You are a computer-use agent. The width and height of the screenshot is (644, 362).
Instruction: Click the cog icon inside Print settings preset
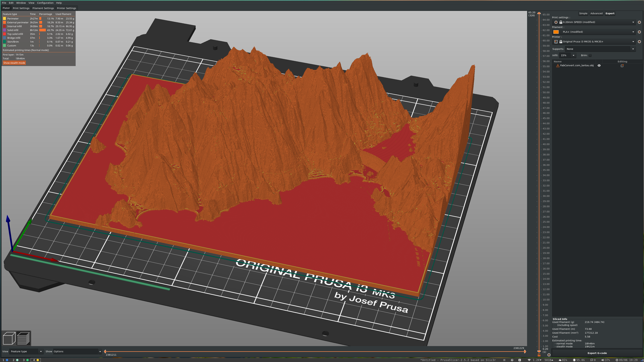556,22
